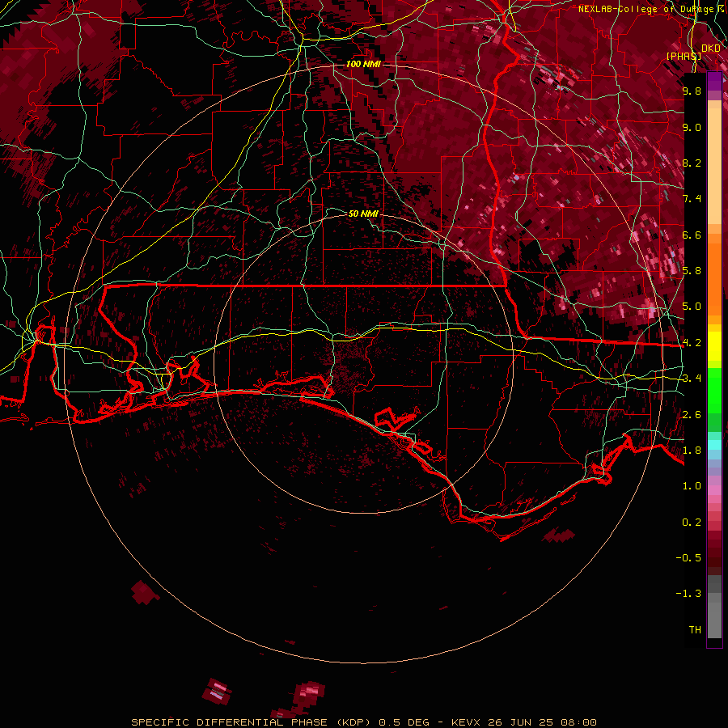Click the NEXLAB-College of DuPage credit text
Screen dimensions: 728x728
coord(653,9)
